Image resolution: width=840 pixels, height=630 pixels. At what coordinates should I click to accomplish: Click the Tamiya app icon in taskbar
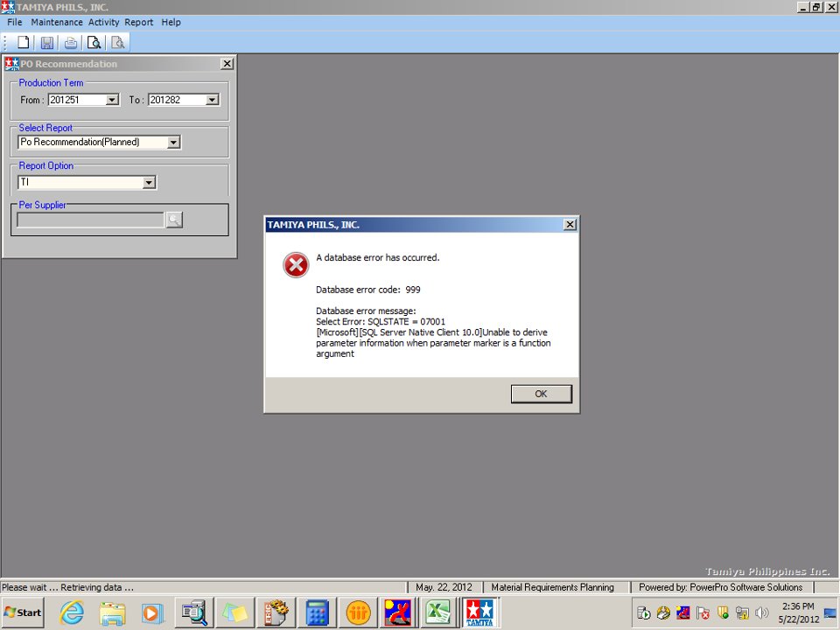point(479,612)
